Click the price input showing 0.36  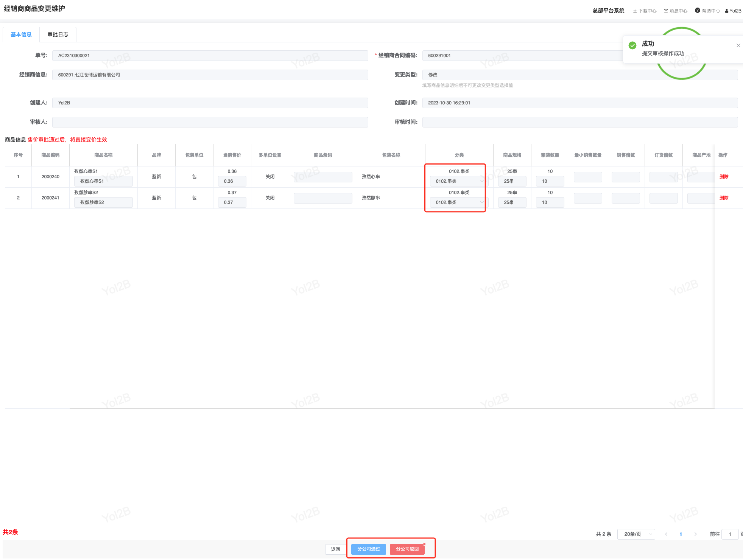[232, 181]
